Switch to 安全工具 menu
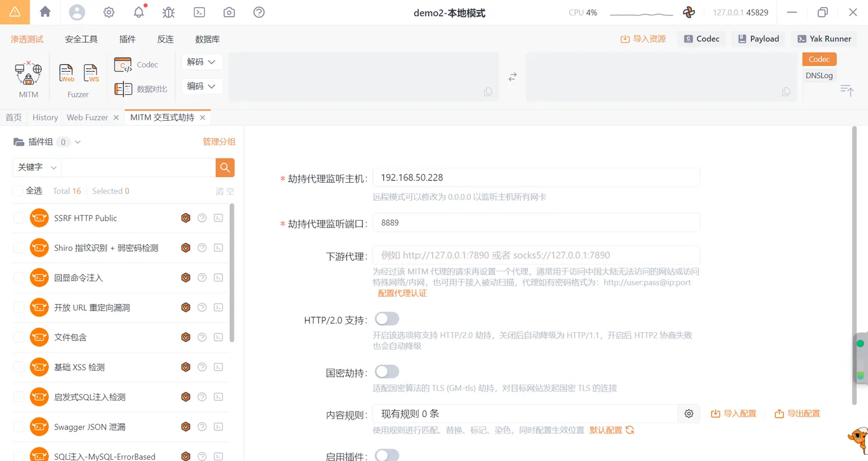 81,39
